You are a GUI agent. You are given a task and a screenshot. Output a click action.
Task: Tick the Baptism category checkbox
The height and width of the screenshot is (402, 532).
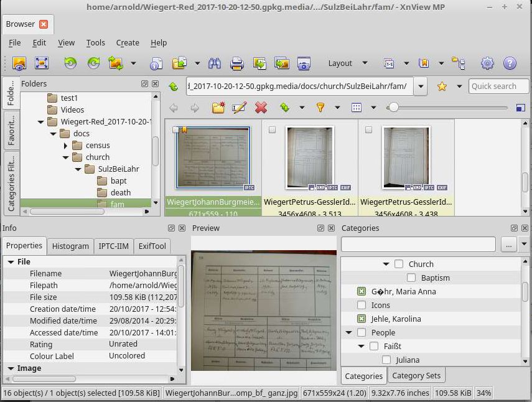pos(411,278)
